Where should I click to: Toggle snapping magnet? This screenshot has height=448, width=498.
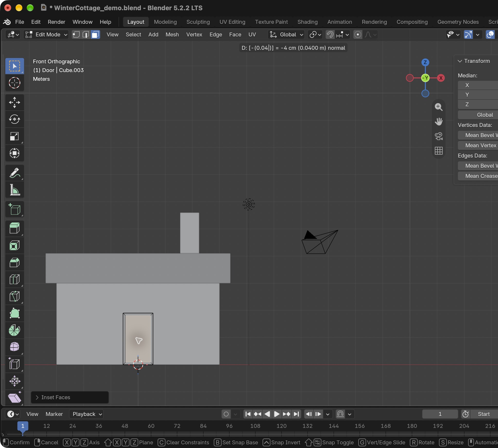330,35
